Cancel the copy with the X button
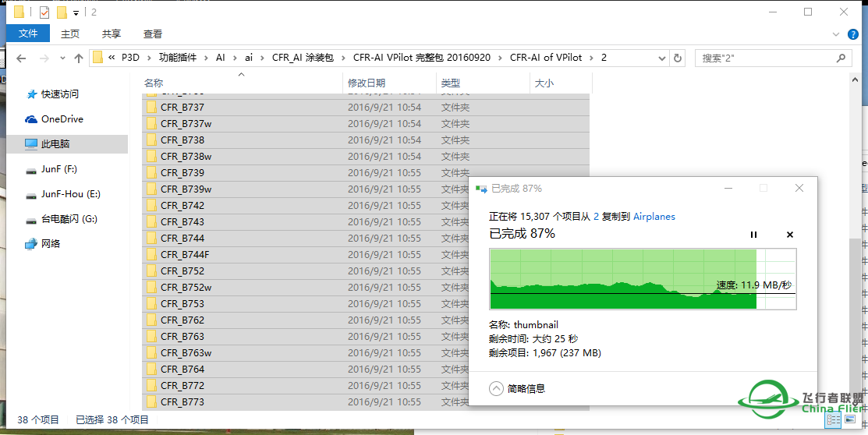The image size is (868, 435). coord(790,235)
